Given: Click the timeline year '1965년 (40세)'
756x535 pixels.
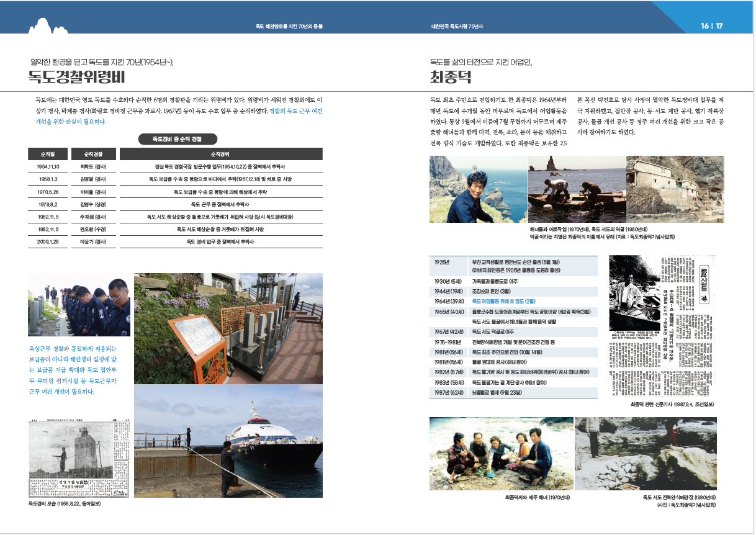Looking at the screenshot, I should [449, 312].
